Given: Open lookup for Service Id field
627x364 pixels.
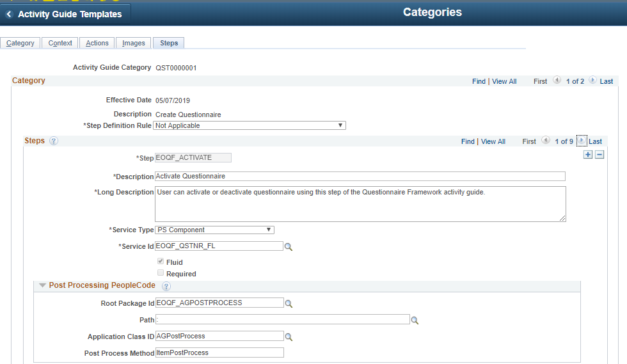Looking at the screenshot, I should click(x=289, y=247).
